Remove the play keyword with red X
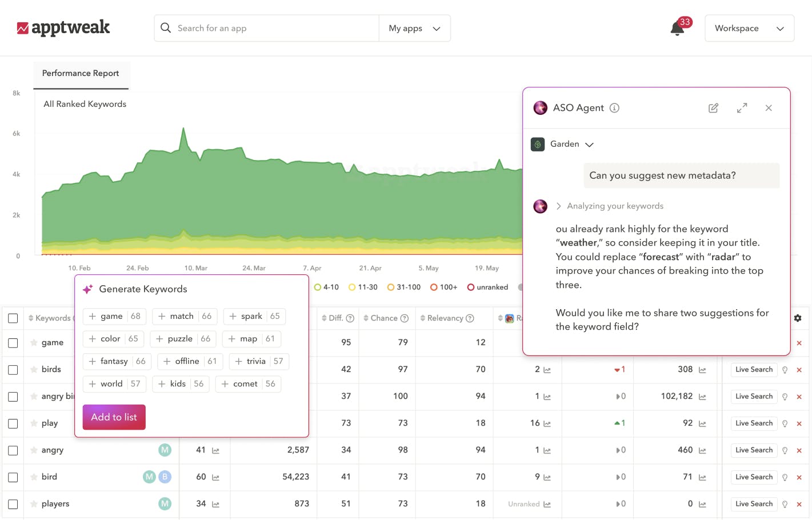Viewport: 812px width, 520px height. pyautogui.click(x=799, y=423)
